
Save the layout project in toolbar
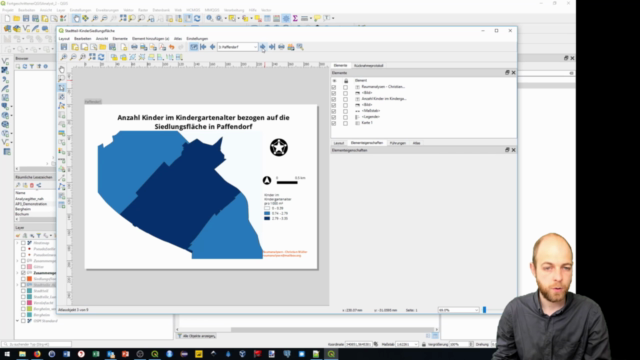[64, 47]
